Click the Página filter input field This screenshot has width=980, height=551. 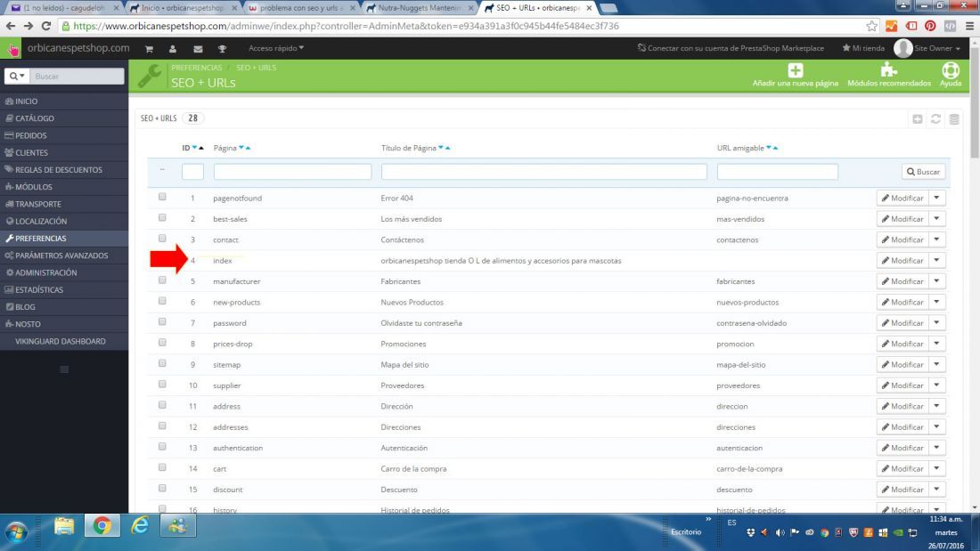[x=292, y=172]
